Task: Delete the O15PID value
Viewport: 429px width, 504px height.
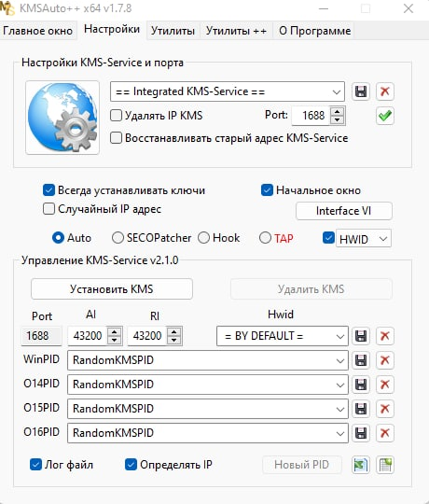Action: point(385,409)
